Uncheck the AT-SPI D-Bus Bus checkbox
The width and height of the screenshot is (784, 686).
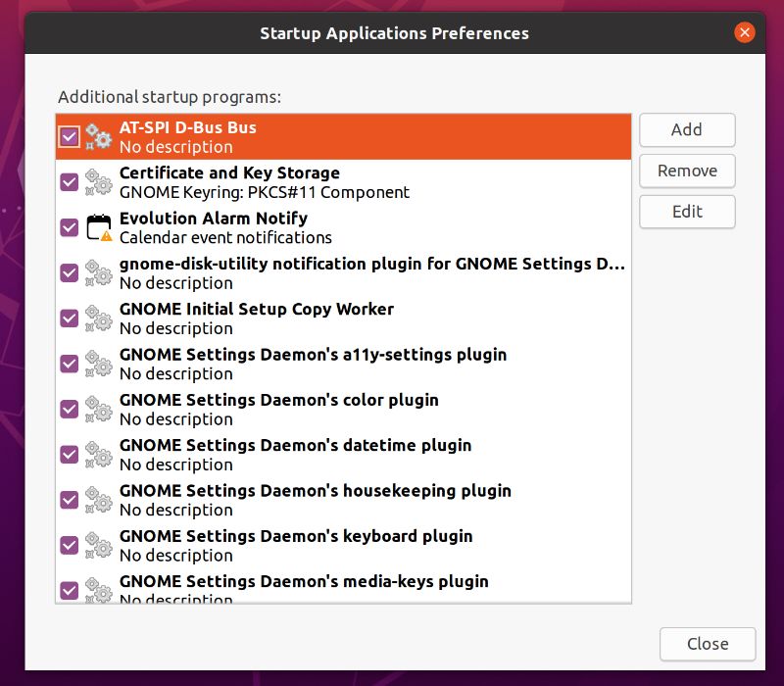click(x=69, y=137)
